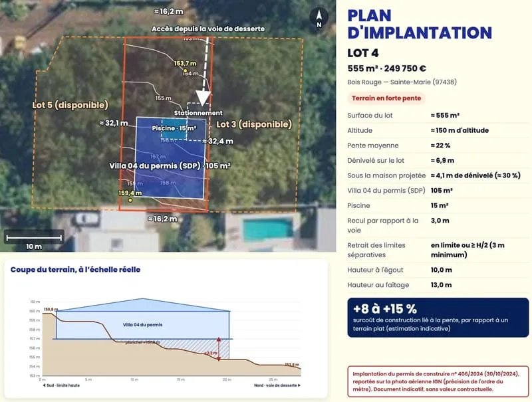Click the "Nord · voie de desserte" axis label
The height and width of the screenshot is (402, 532).
point(277,385)
